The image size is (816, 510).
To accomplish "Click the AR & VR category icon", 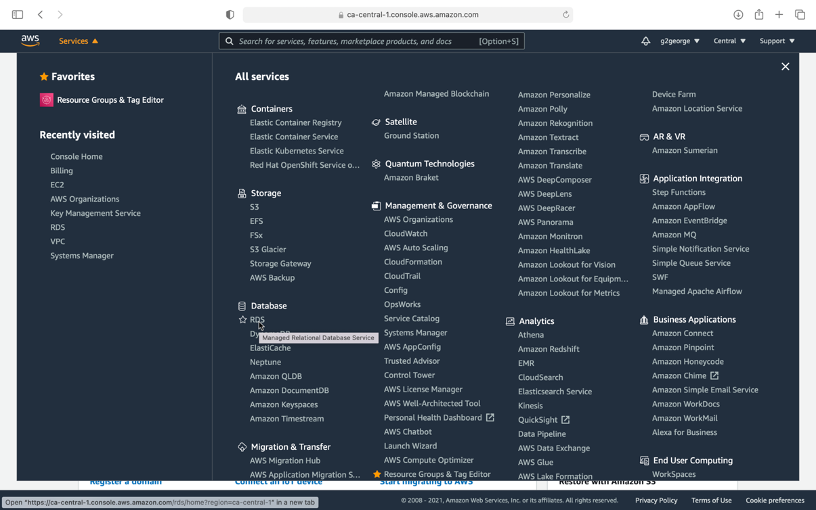I will click(644, 137).
